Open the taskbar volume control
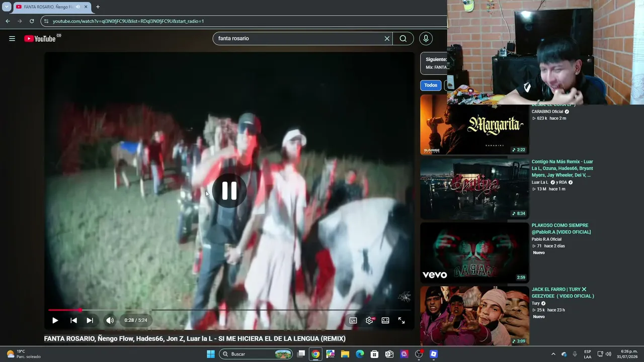The width and height of the screenshot is (644, 362). pos(608,354)
